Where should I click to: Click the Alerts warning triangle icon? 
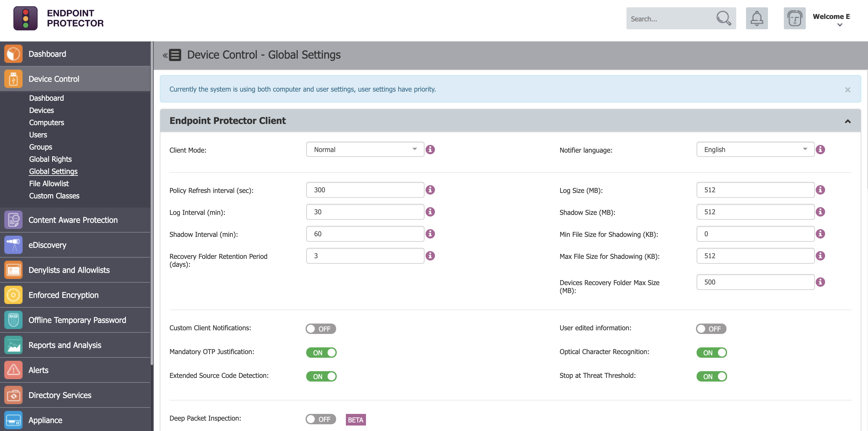(13, 370)
